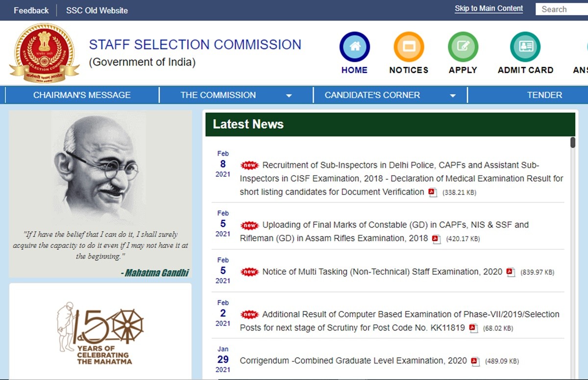The width and height of the screenshot is (588, 380).
Task: Click the Apply pencil icon
Action: pyautogui.click(x=463, y=47)
